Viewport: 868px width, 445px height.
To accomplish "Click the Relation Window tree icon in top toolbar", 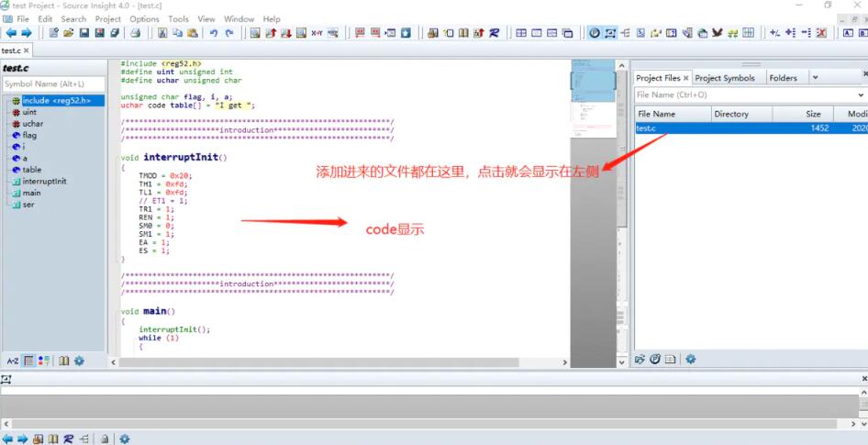I will tap(626, 33).
